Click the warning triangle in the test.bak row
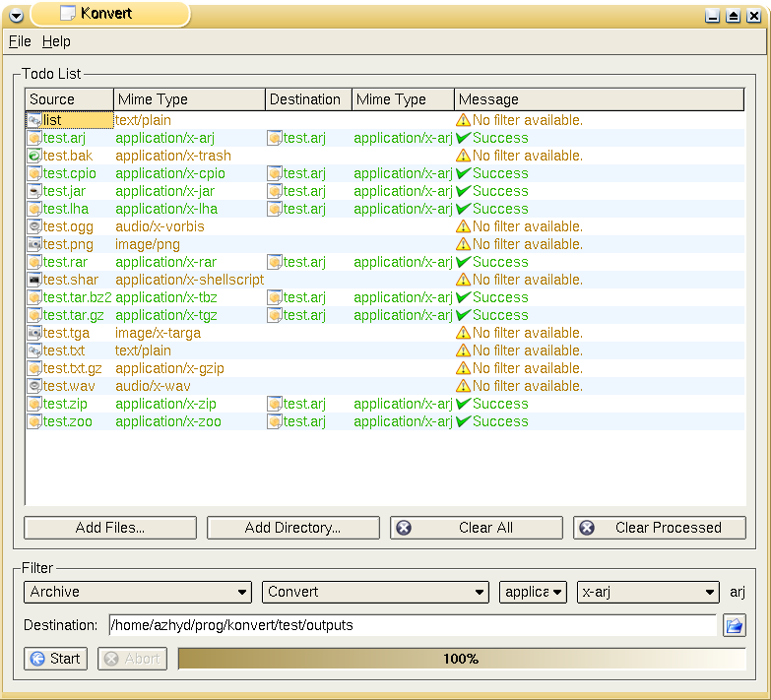 463,156
